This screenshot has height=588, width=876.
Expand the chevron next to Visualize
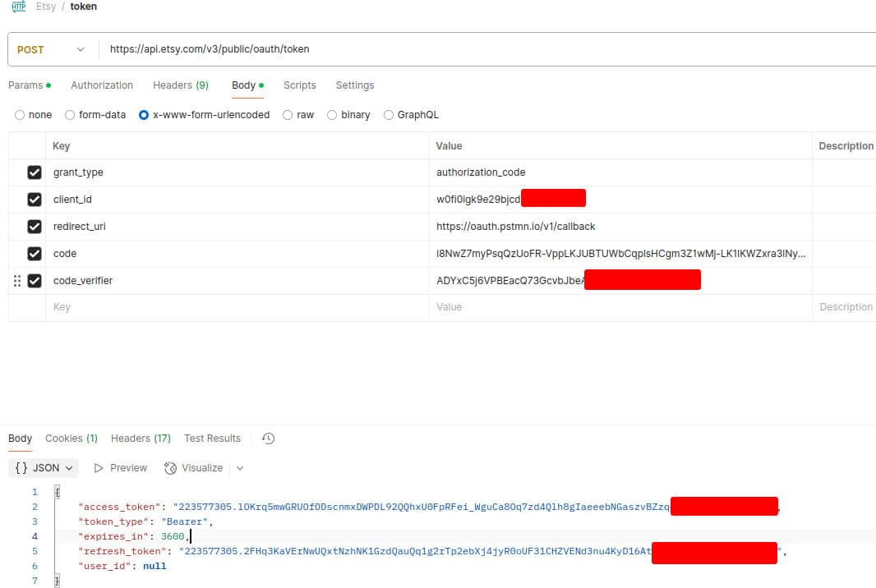point(240,468)
